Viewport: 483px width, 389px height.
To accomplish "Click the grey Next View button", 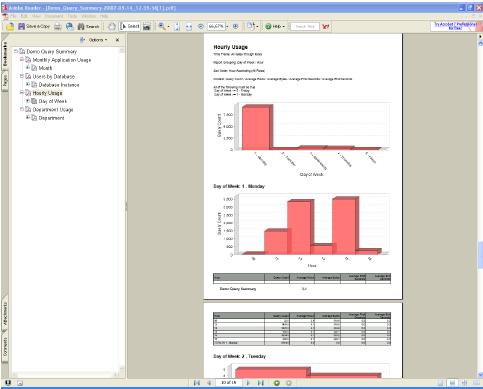I will (289, 383).
